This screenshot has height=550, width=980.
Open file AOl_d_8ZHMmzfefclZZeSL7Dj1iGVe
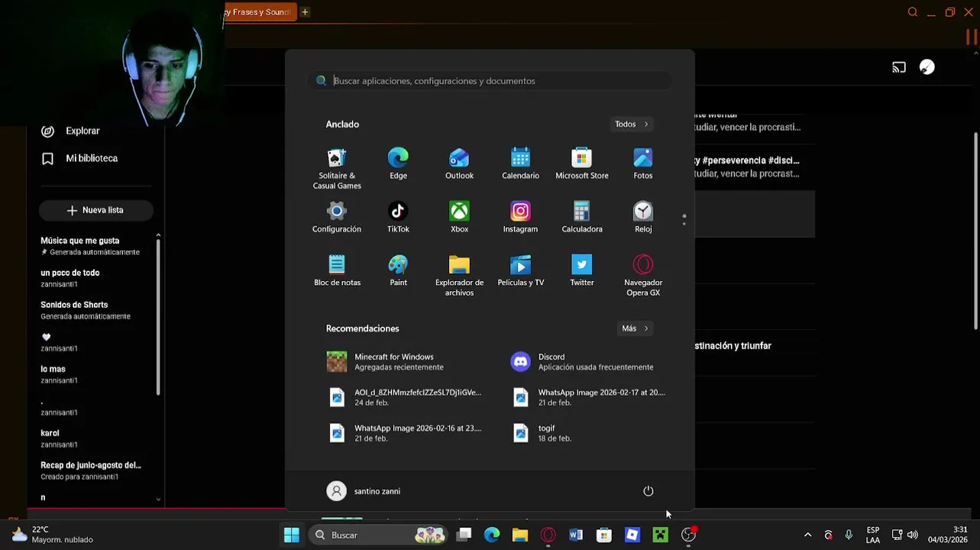[x=407, y=397]
